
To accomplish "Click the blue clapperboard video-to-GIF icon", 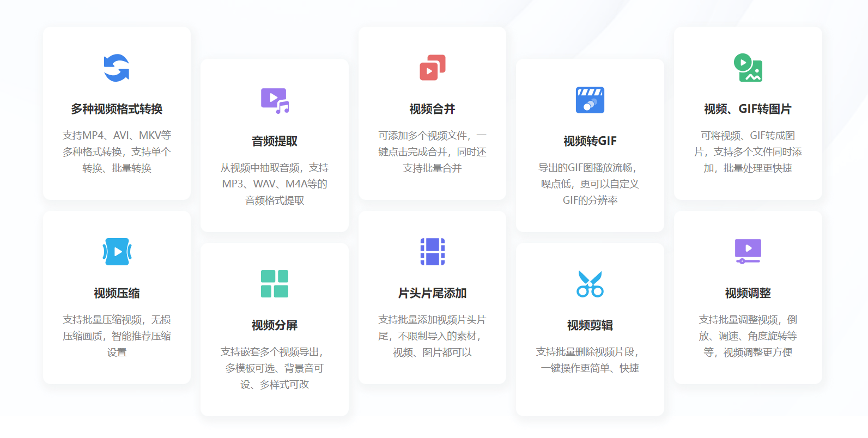I will (x=590, y=100).
